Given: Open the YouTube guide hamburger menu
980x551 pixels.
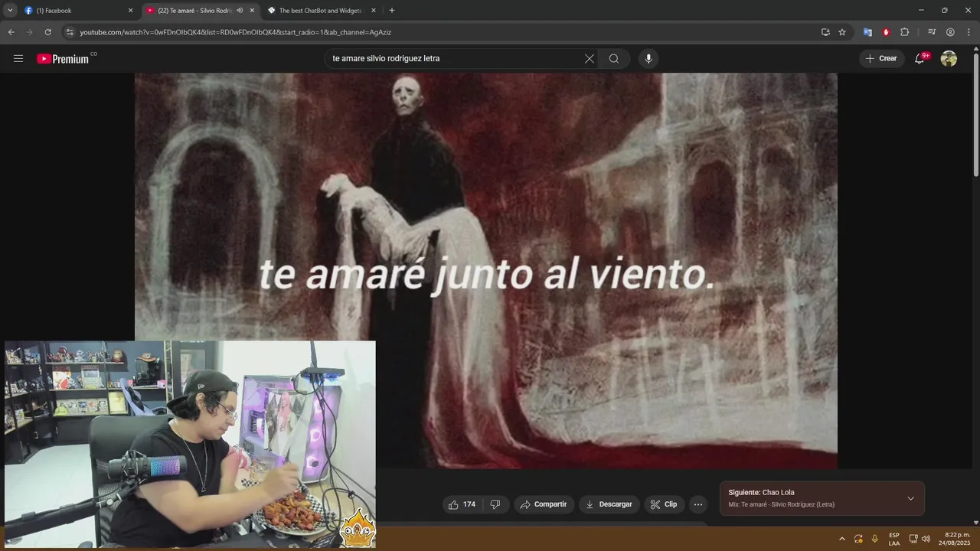Looking at the screenshot, I should (18, 58).
